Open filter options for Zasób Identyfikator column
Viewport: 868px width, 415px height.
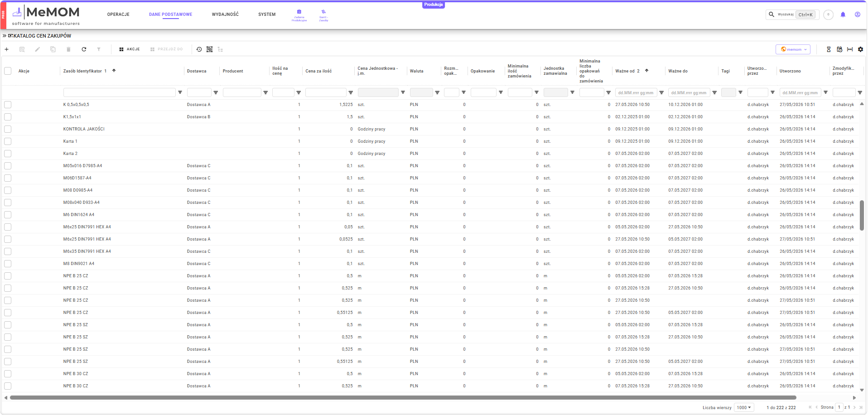click(180, 92)
